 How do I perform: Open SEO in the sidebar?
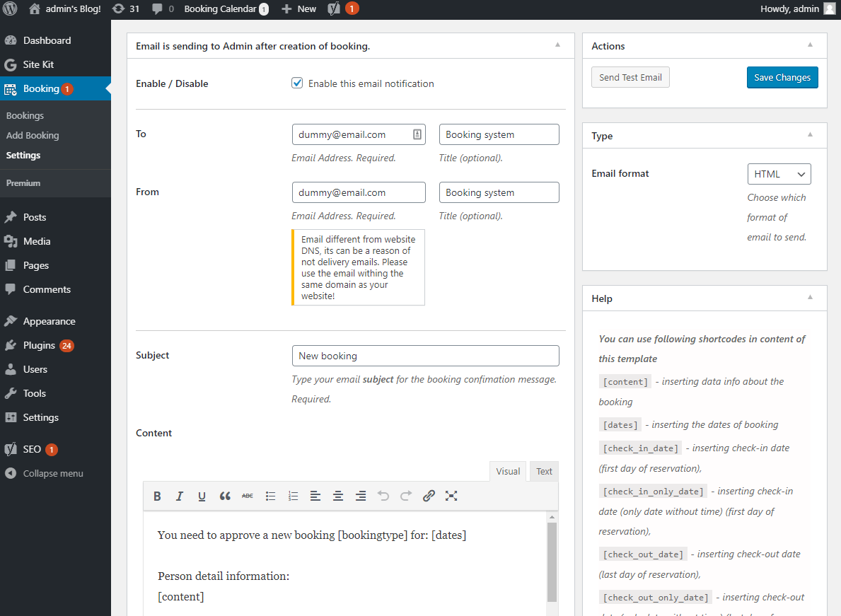tap(55, 449)
